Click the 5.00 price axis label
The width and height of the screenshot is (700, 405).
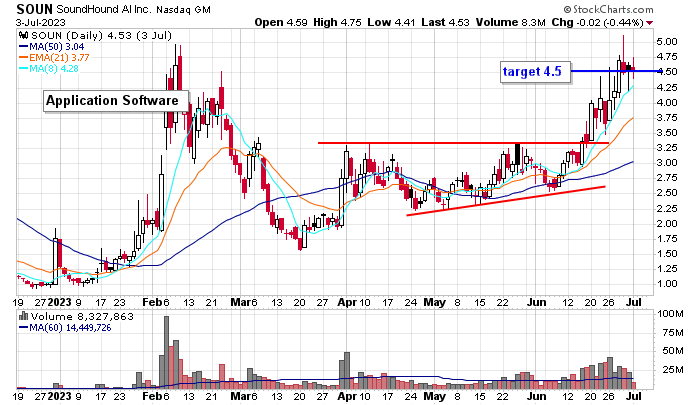point(667,42)
